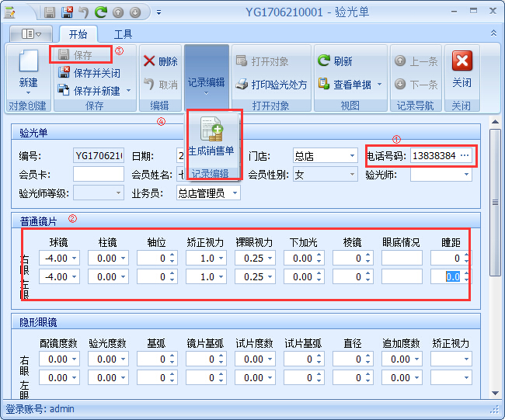Click previous-record up arrow in quick access toolbar
Viewport: 505px width, 420px height.
pyautogui.click(x=118, y=12)
